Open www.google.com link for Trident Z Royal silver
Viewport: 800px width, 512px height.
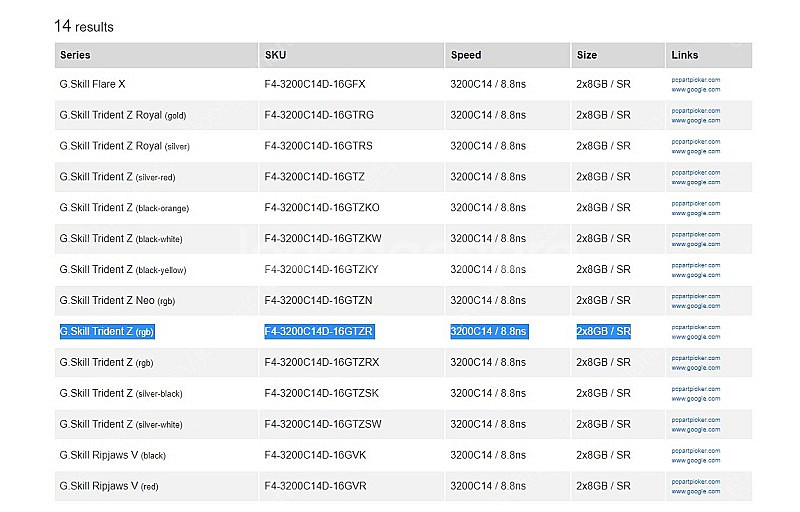695,151
